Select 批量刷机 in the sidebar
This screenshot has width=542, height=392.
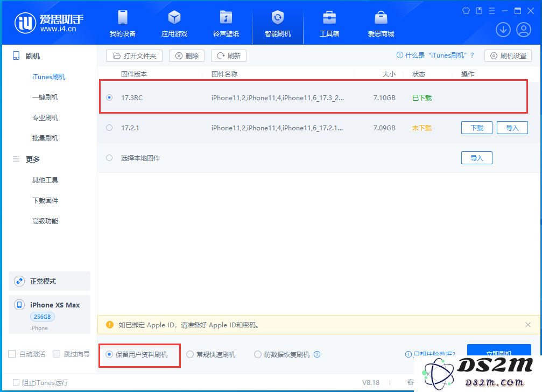point(45,138)
